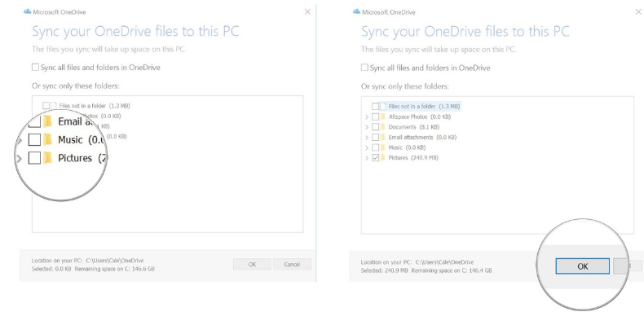Click the Altspace Photos folder icon in right dialog
644x312 pixels.
tap(383, 116)
